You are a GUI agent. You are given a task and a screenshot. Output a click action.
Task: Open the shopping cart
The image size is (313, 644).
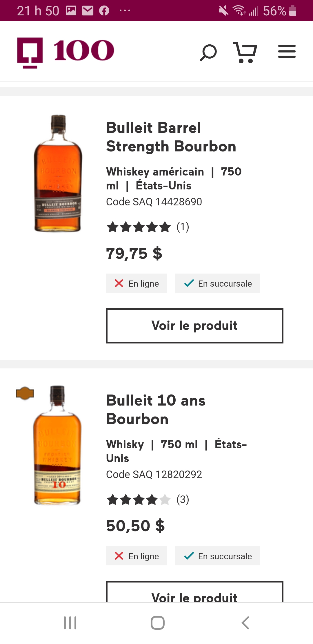coord(245,53)
